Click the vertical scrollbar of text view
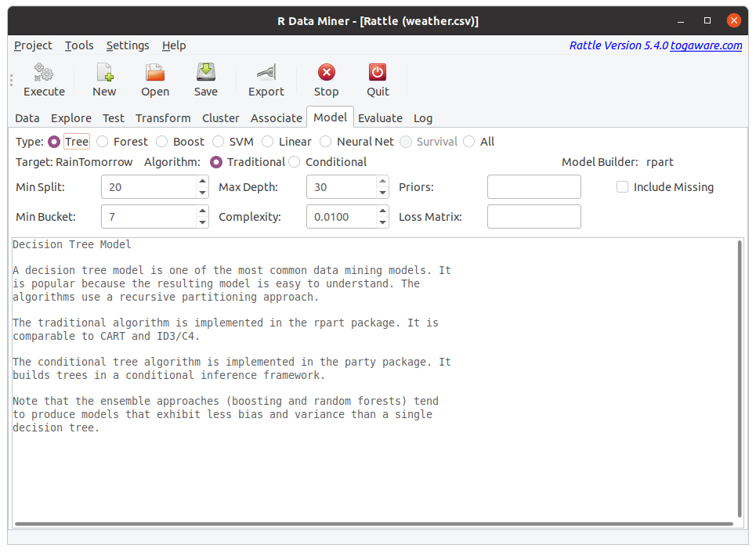This screenshot has width=756, height=552. coord(740,379)
